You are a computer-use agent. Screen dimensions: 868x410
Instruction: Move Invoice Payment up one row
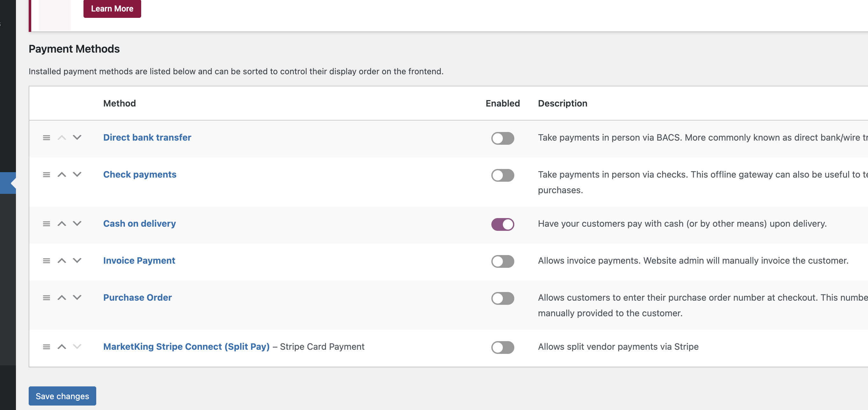(62, 260)
